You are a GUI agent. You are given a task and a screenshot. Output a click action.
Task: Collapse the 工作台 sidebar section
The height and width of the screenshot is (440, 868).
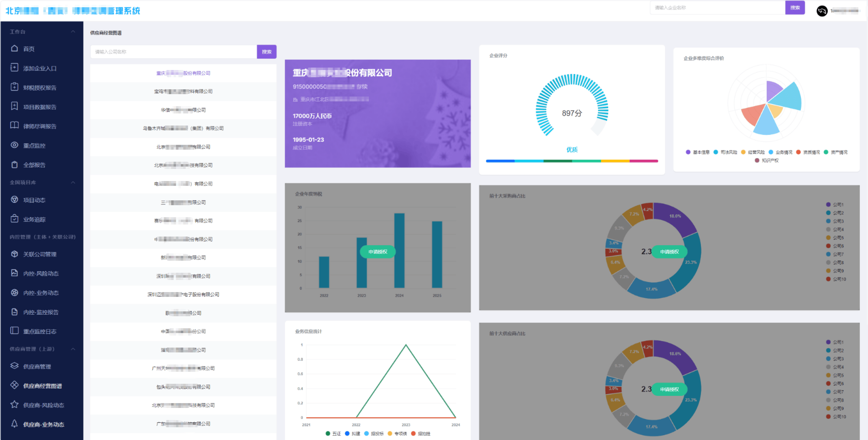coord(73,31)
